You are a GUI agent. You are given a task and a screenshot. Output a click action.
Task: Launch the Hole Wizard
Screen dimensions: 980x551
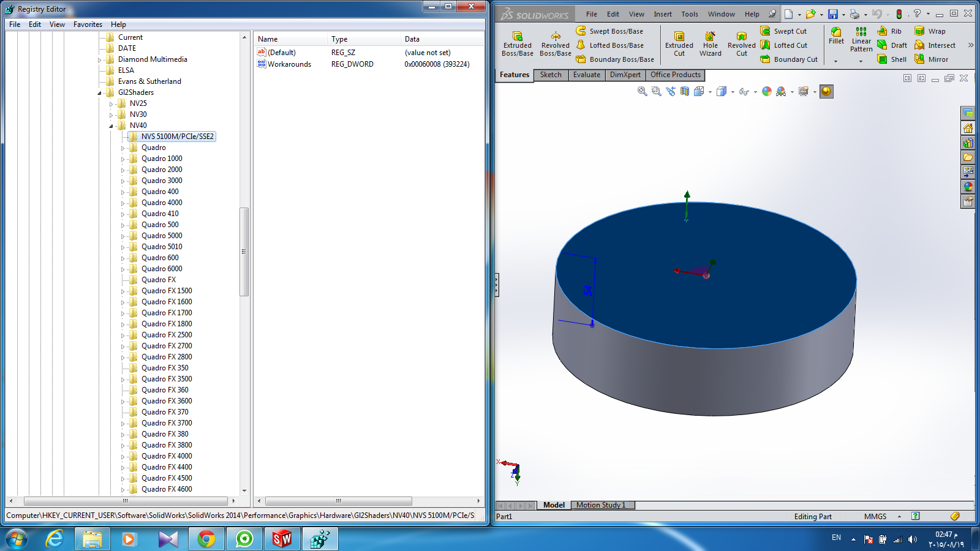coord(710,44)
